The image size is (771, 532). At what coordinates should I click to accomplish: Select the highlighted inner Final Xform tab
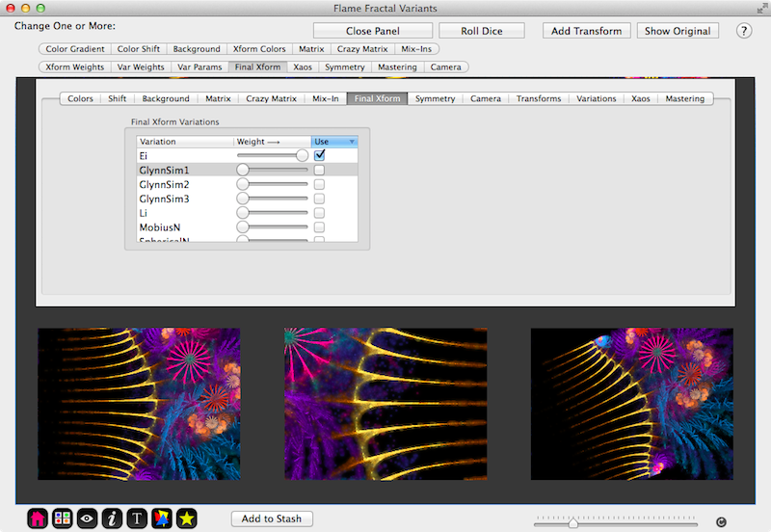[377, 98]
